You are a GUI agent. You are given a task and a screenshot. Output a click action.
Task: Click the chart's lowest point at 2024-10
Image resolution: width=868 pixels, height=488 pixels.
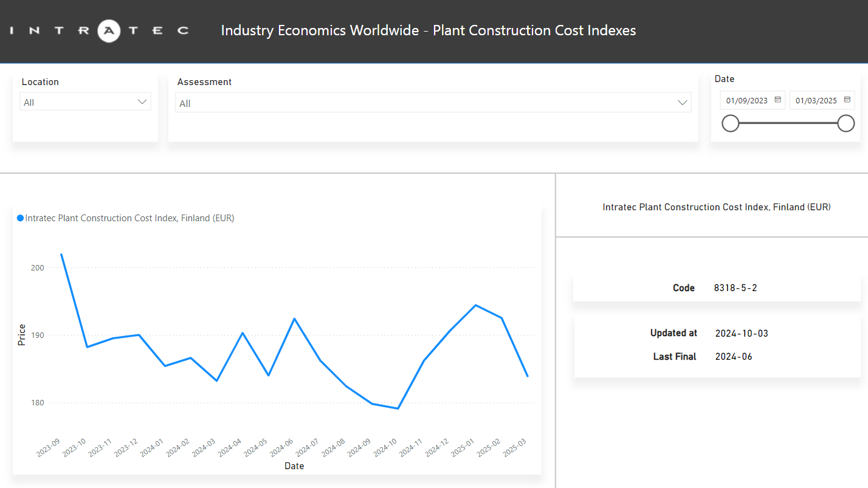click(398, 408)
